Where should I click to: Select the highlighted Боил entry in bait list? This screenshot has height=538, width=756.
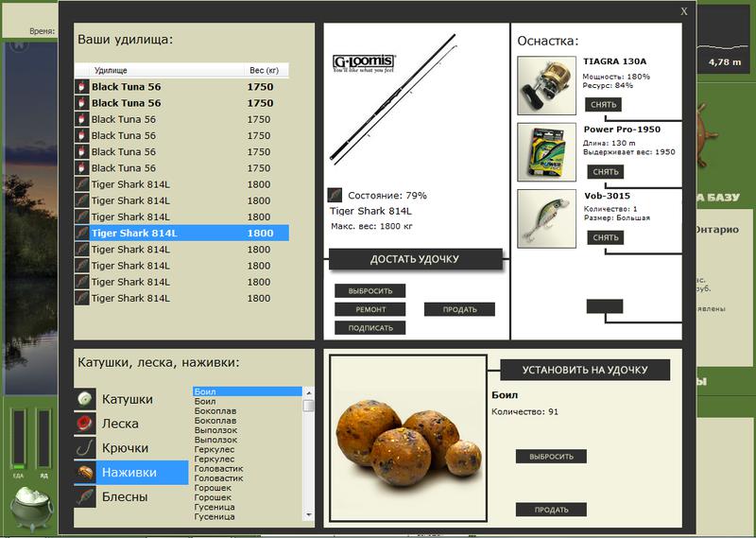pos(248,391)
